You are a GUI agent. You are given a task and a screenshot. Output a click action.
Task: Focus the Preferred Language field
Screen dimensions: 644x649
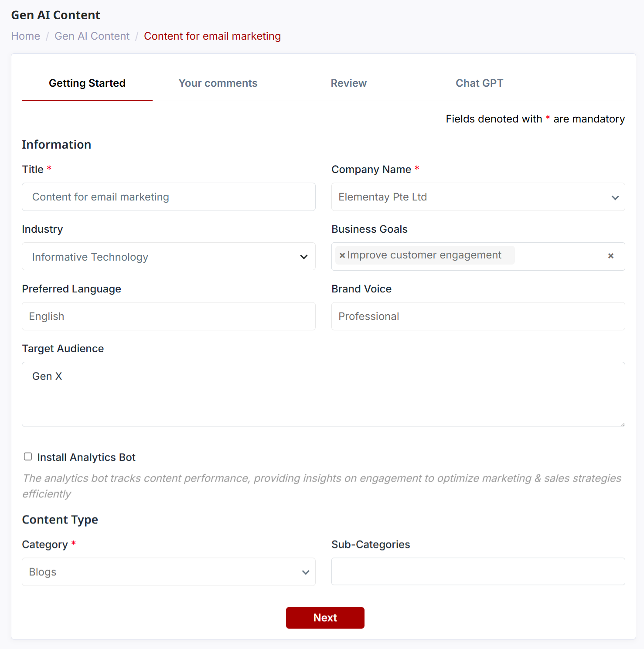click(x=168, y=316)
